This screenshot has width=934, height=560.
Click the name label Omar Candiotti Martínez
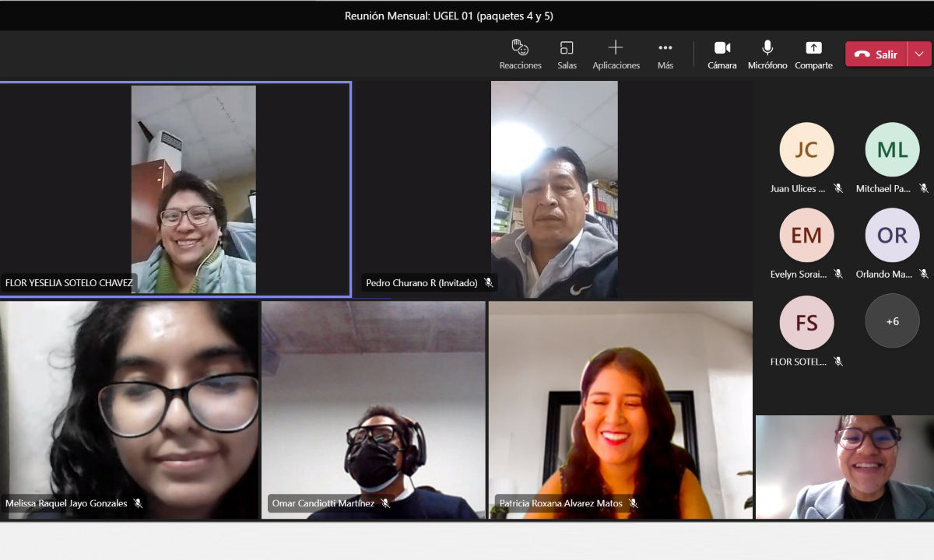(x=323, y=503)
